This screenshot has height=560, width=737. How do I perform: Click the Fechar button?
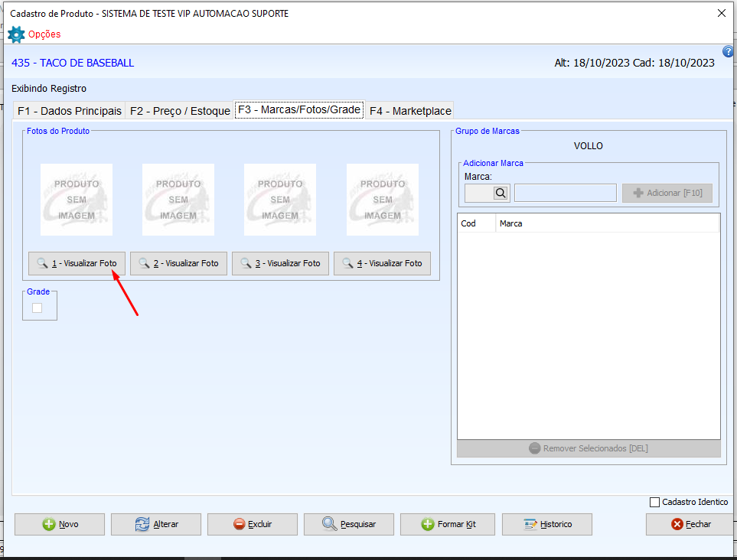[x=690, y=524]
